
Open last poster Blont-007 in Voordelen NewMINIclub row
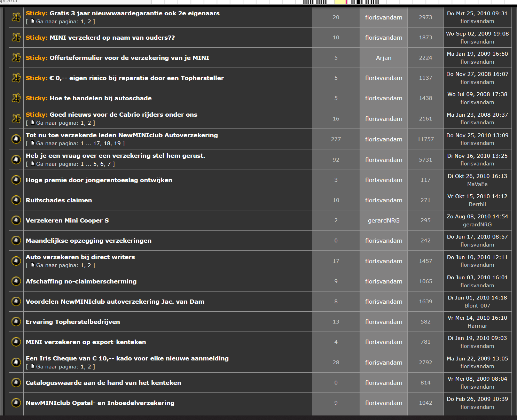coord(477,306)
